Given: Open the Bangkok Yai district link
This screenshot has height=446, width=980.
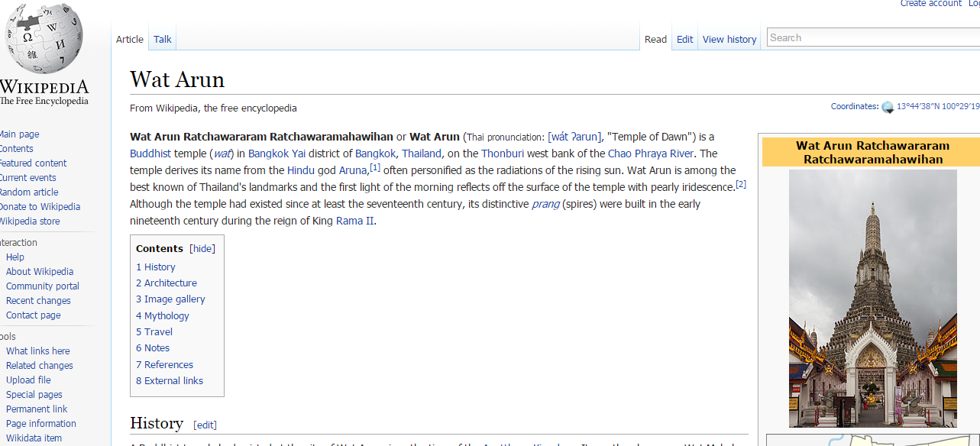Looking at the screenshot, I should tap(277, 154).
